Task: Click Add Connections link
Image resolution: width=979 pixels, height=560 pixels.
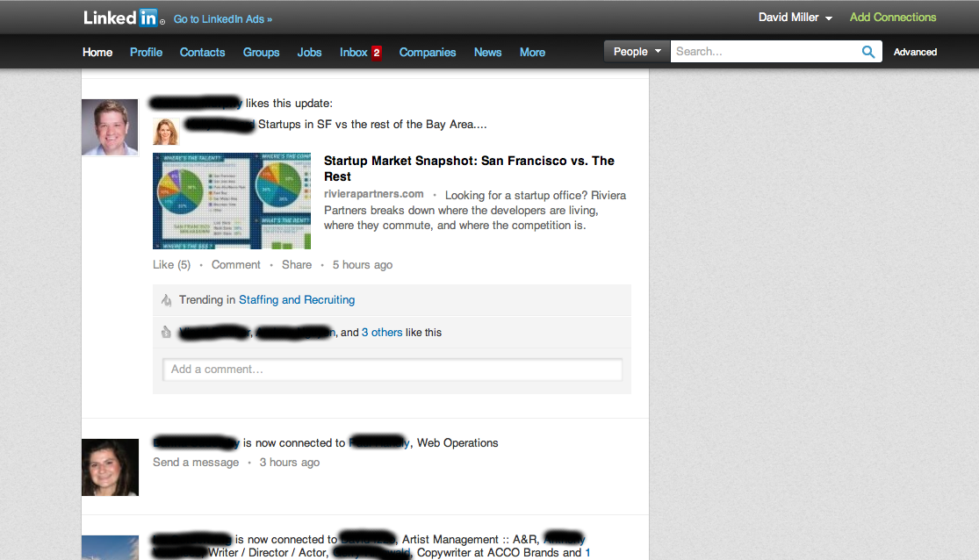Action: pos(893,18)
